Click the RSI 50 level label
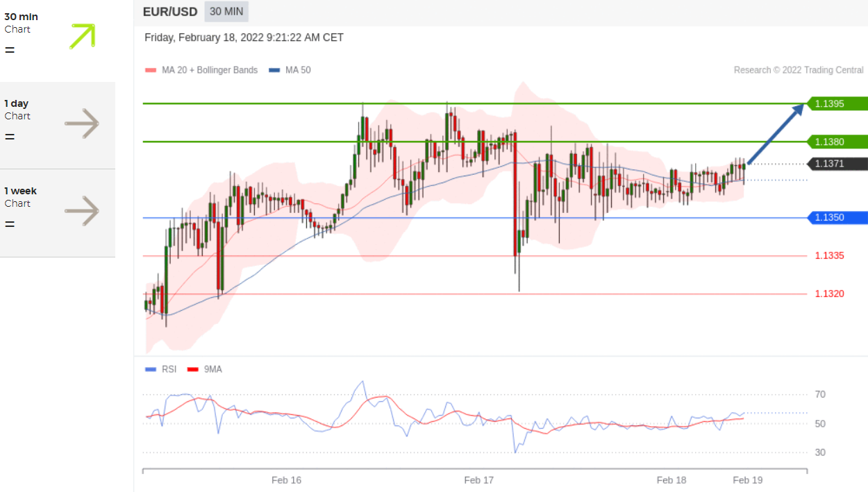868x492 pixels. [820, 423]
